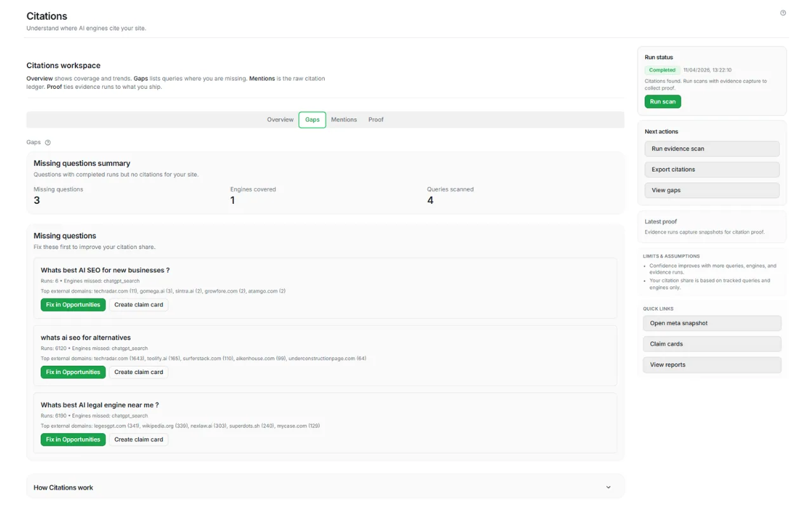
Task: Click the 'LIMITS & ASSUMPTIONS' heading
Action: [x=671, y=257]
